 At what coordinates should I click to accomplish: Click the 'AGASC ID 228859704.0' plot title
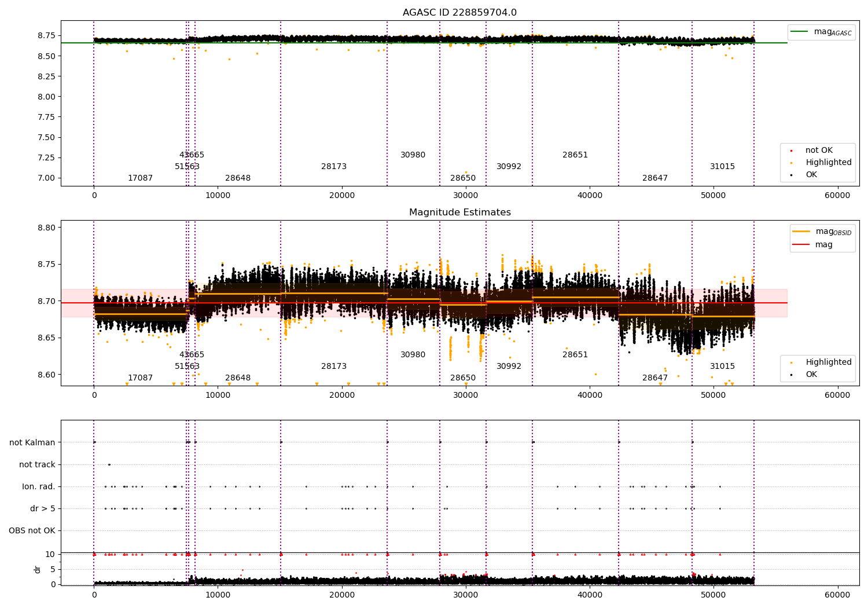click(x=459, y=13)
